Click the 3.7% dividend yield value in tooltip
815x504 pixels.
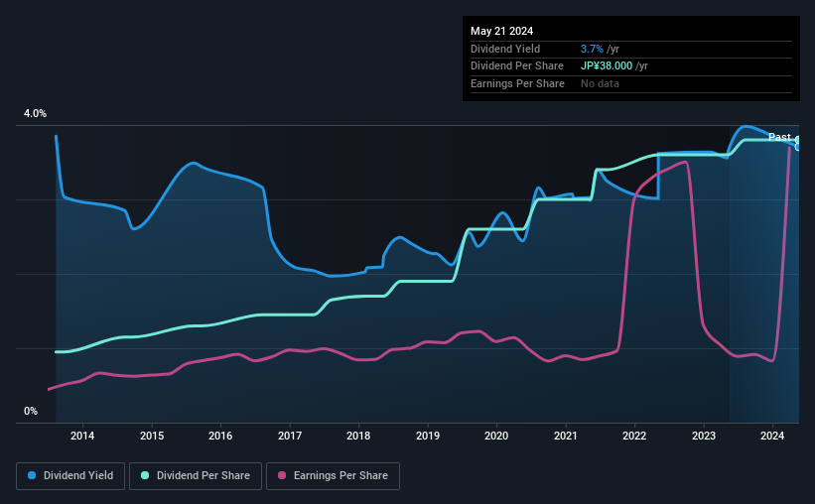[x=592, y=49]
